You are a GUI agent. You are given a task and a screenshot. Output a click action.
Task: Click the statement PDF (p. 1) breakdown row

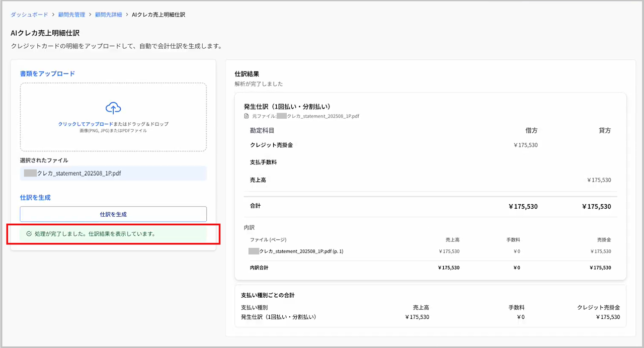coord(430,251)
